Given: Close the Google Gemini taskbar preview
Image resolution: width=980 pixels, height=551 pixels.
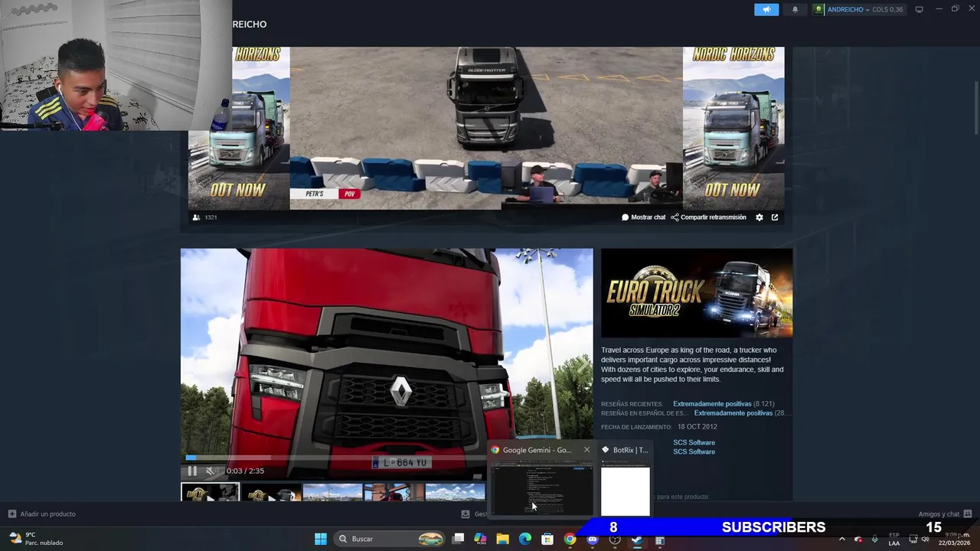Looking at the screenshot, I should click(586, 450).
